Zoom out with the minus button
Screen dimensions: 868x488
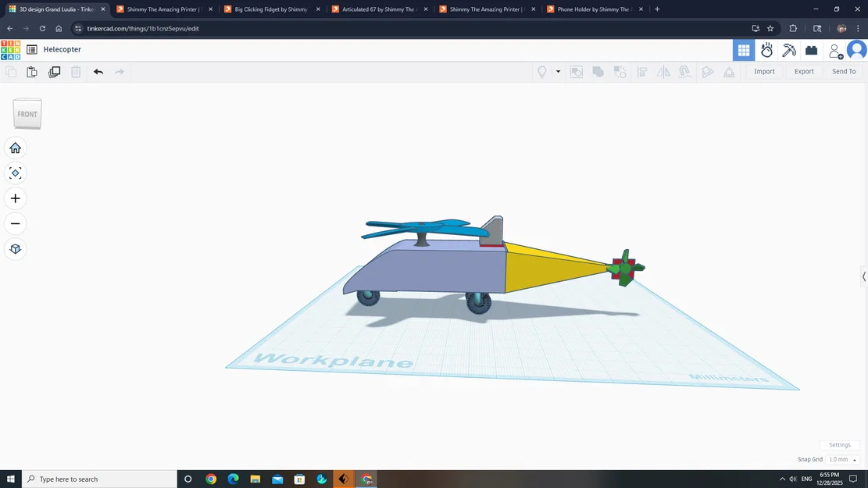click(15, 223)
